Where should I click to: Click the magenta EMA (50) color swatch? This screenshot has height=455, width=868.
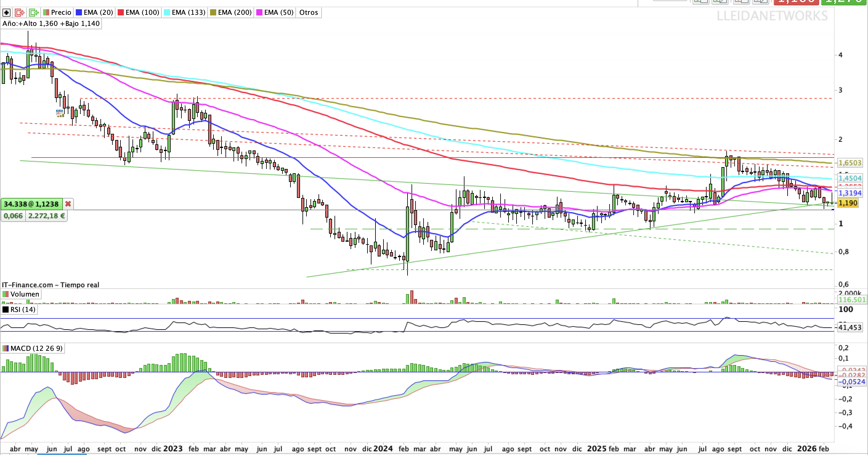coord(259,12)
